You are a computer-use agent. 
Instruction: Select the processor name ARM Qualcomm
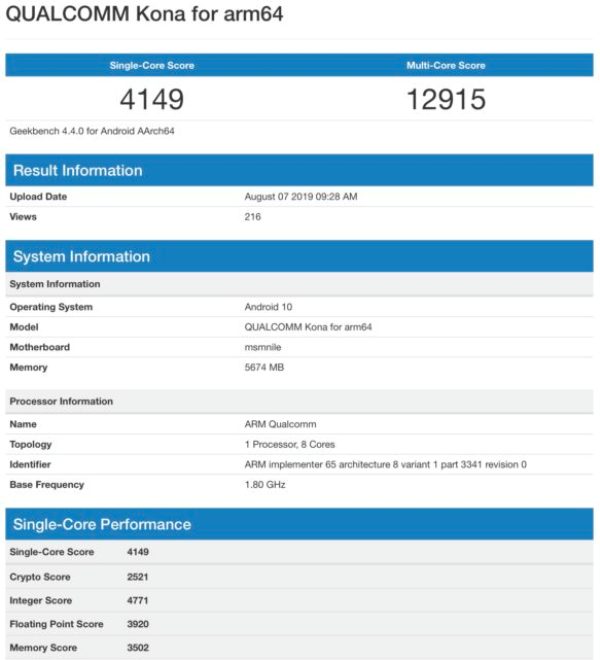click(x=279, y=424)
